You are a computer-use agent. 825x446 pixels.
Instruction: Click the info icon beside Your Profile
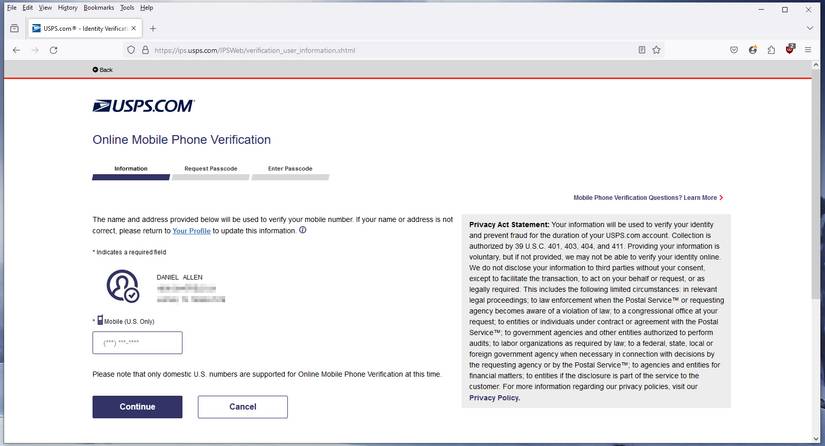click(303, 230)
